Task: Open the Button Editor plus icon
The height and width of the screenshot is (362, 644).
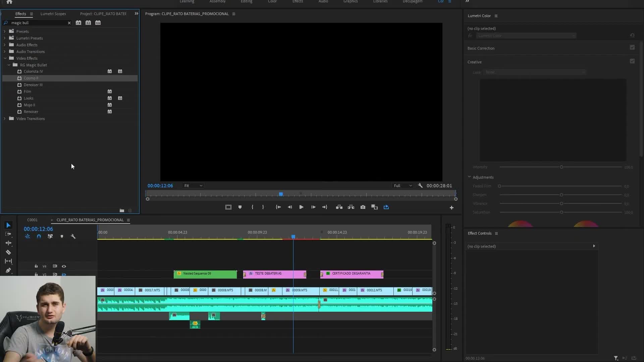Action: tap(451, 208)
